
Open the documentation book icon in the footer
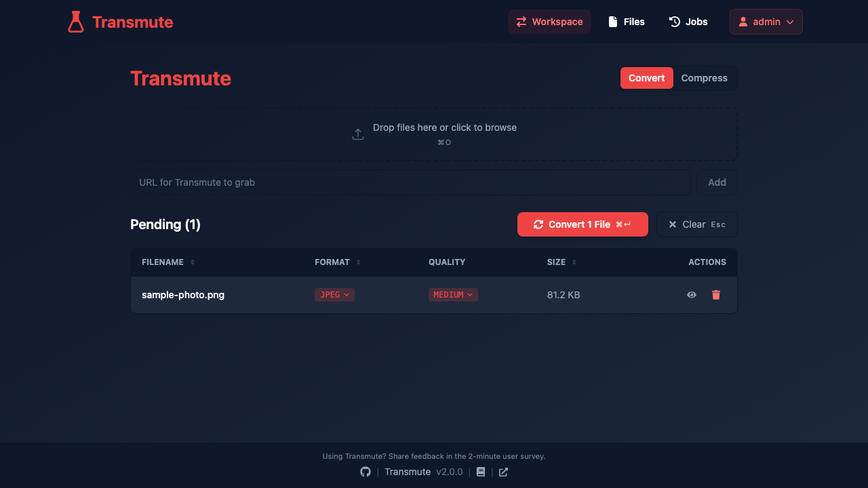pyautogui.click(x=481, y=472)
